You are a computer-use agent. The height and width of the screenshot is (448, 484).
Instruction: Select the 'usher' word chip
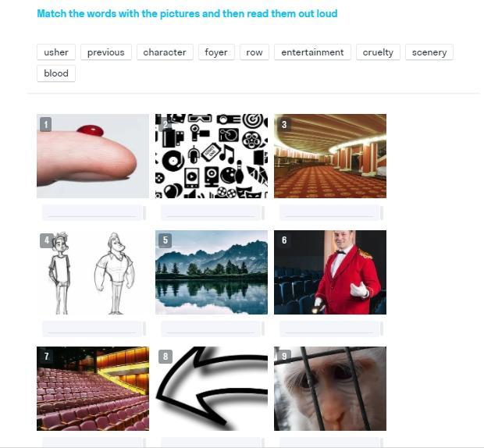(x=56, y=52)
